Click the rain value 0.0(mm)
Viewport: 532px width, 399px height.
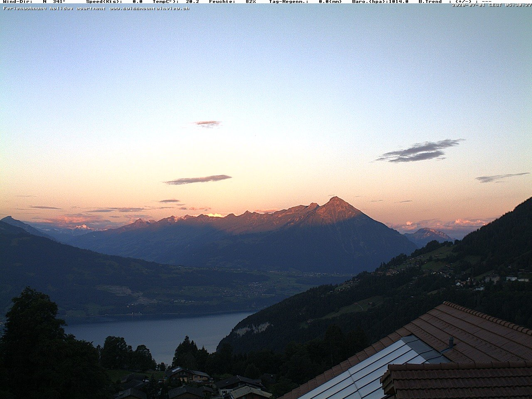tap(330, 2)
